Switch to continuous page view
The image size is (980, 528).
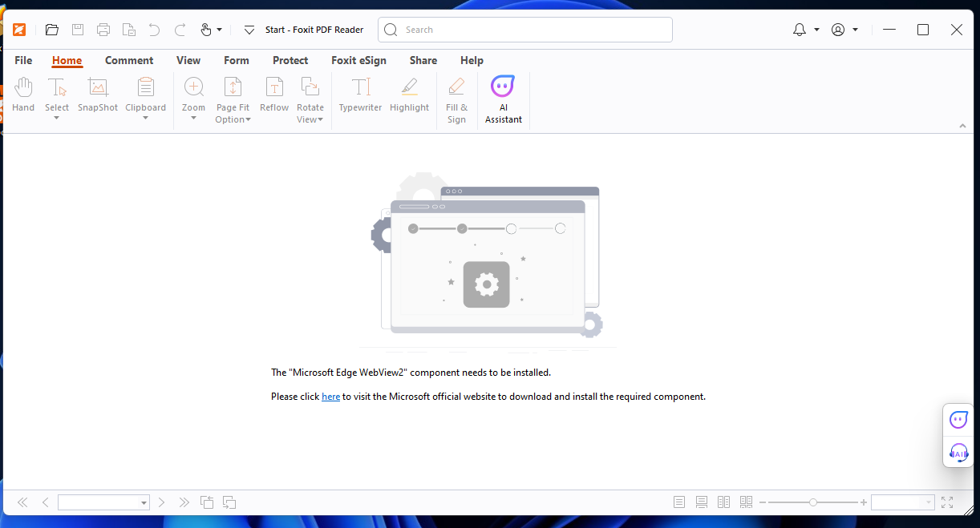pos(702,502)
